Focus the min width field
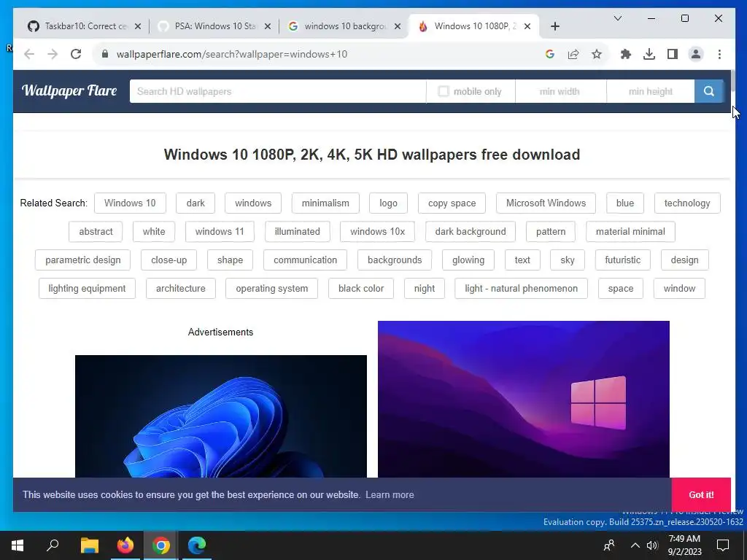 tap(560, 91)
